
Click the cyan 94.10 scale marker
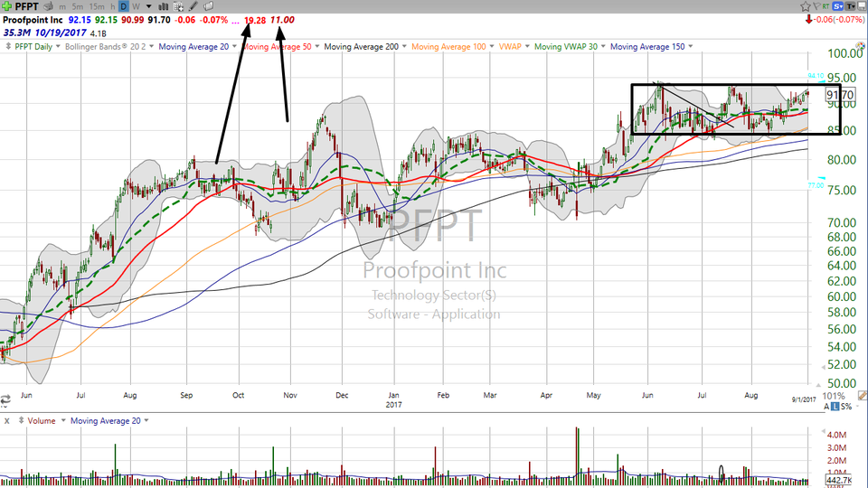(x=816, y=76)
